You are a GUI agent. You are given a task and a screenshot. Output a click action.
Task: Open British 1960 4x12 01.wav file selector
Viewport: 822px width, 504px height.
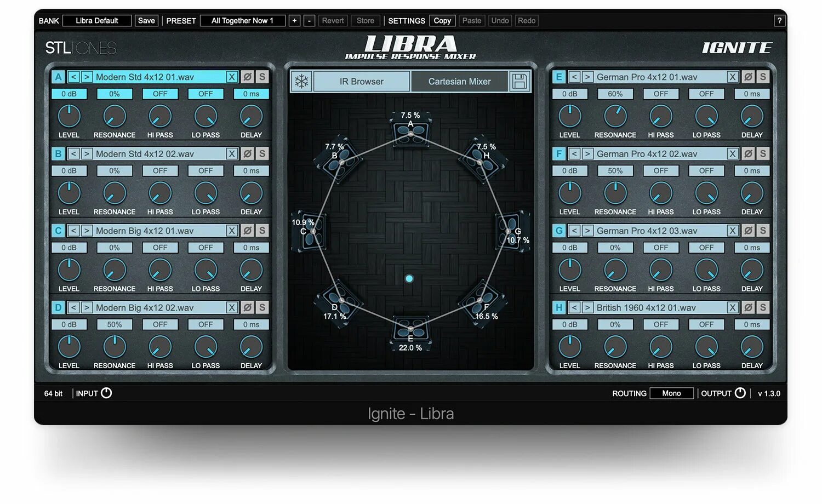[660, 308]
